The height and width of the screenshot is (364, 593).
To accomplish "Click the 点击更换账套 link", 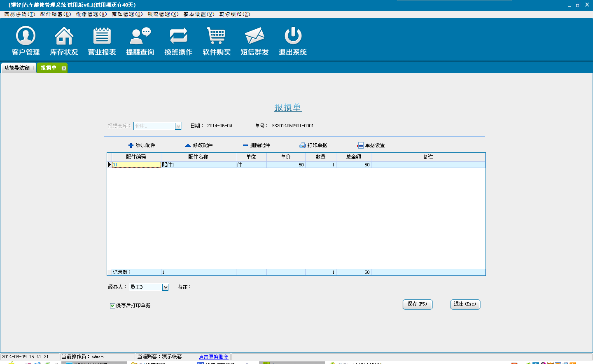I will click(x=213, y=357).
